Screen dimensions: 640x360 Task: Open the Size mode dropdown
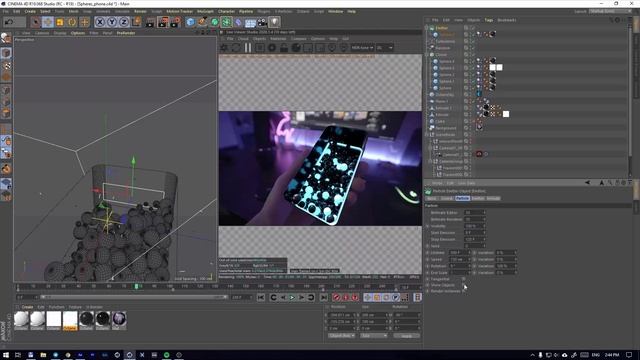pyautogui.click(x=373, y=336)
